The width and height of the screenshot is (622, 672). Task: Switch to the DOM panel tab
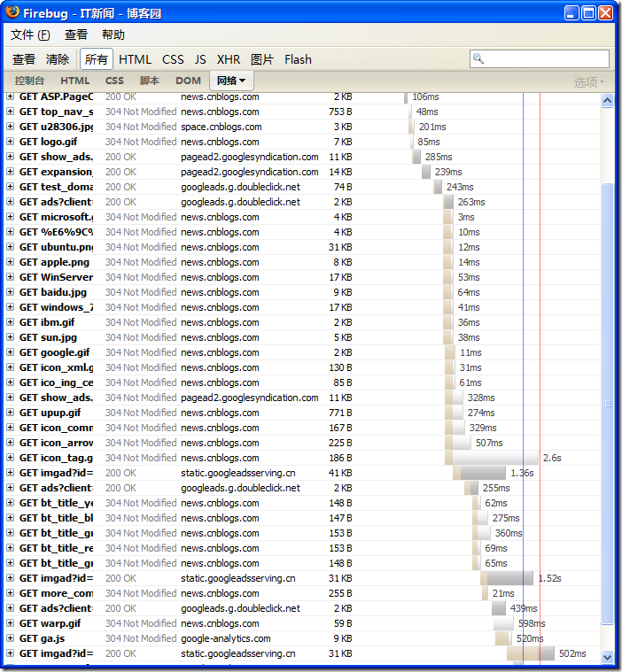click(x=189, y=81)
